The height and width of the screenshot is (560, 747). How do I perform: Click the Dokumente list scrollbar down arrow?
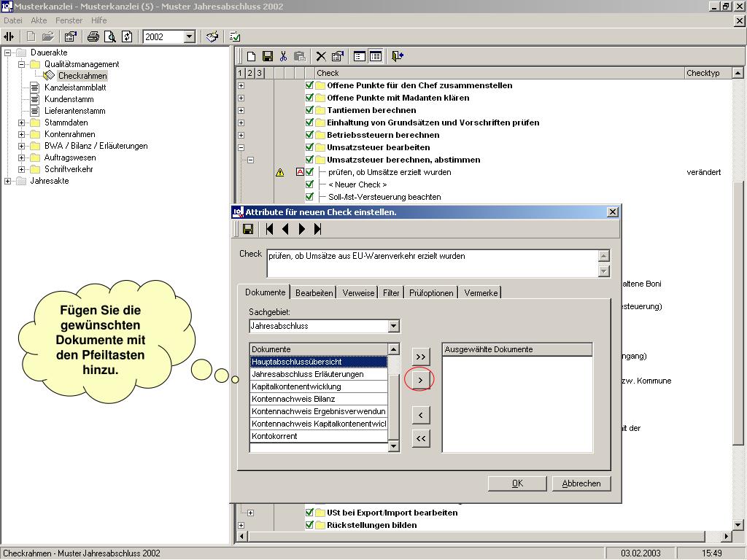coord(393,446)
